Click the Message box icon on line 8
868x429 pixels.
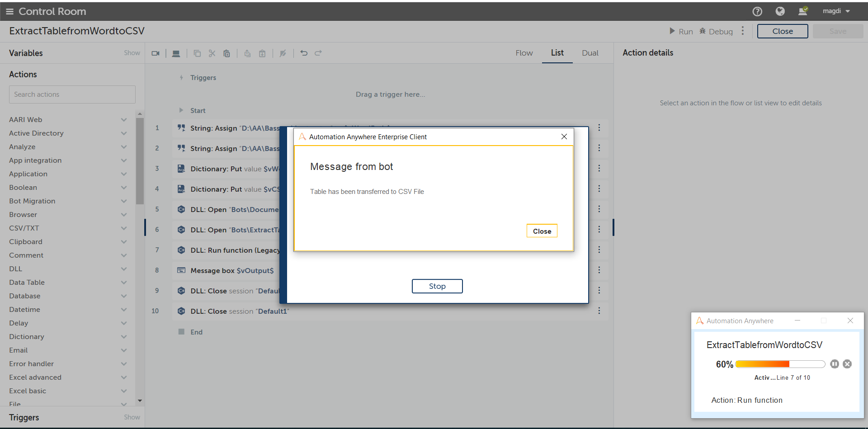coord(181,270)
